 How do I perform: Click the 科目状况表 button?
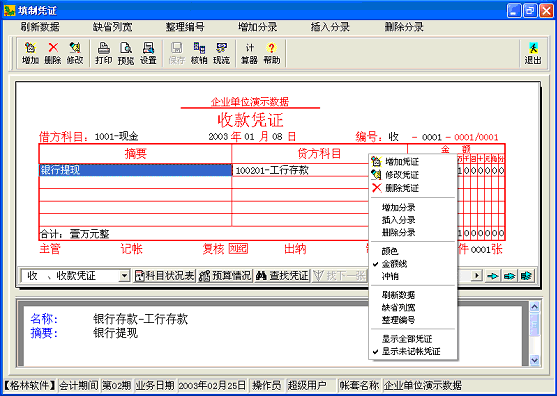click(164, 276)
